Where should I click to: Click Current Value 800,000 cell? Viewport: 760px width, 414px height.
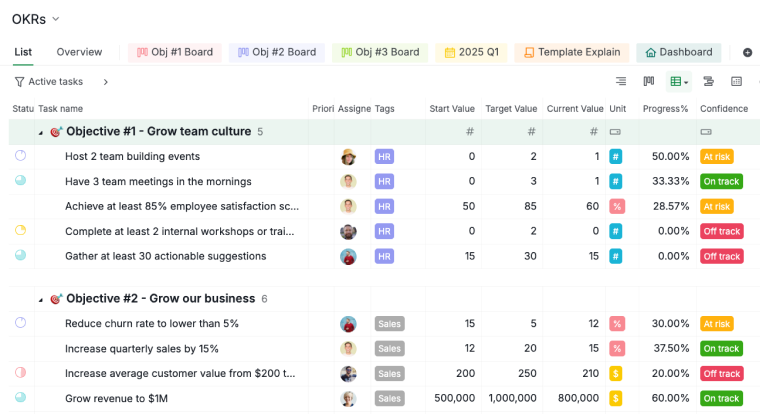coord(578,398)
